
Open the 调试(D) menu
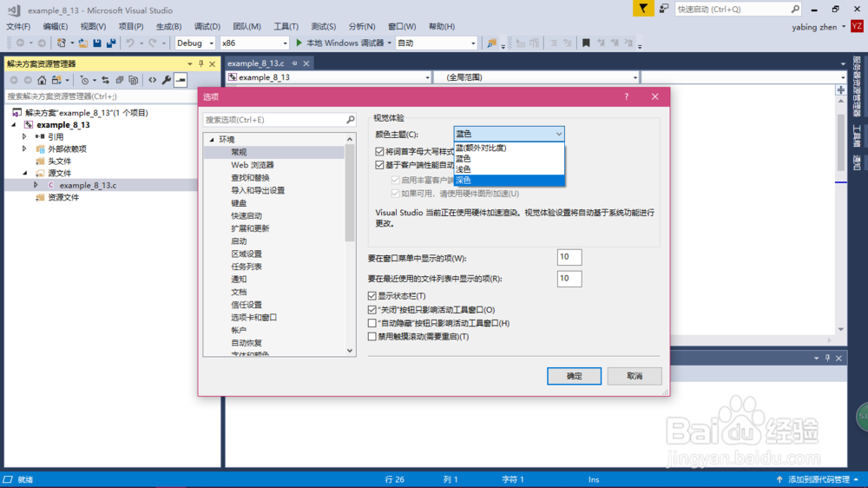pyautogui.click(x=207, y=27)
